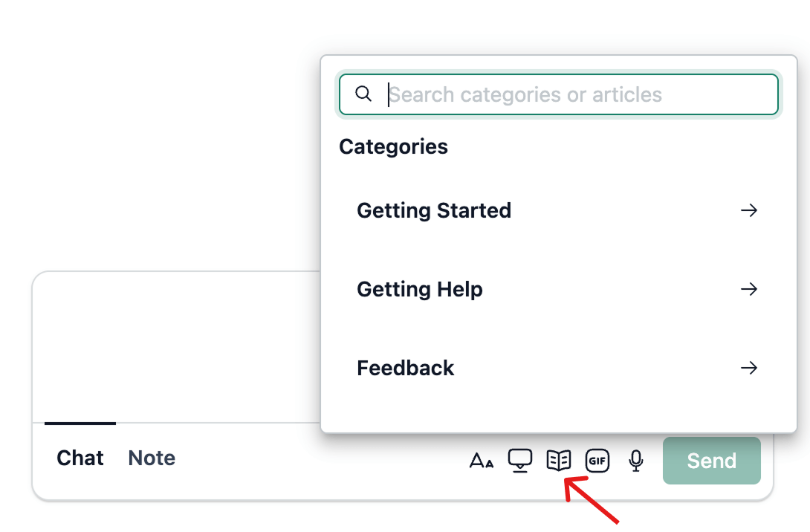Click the arrow next to Getting Started

click(x=749, y=210)
